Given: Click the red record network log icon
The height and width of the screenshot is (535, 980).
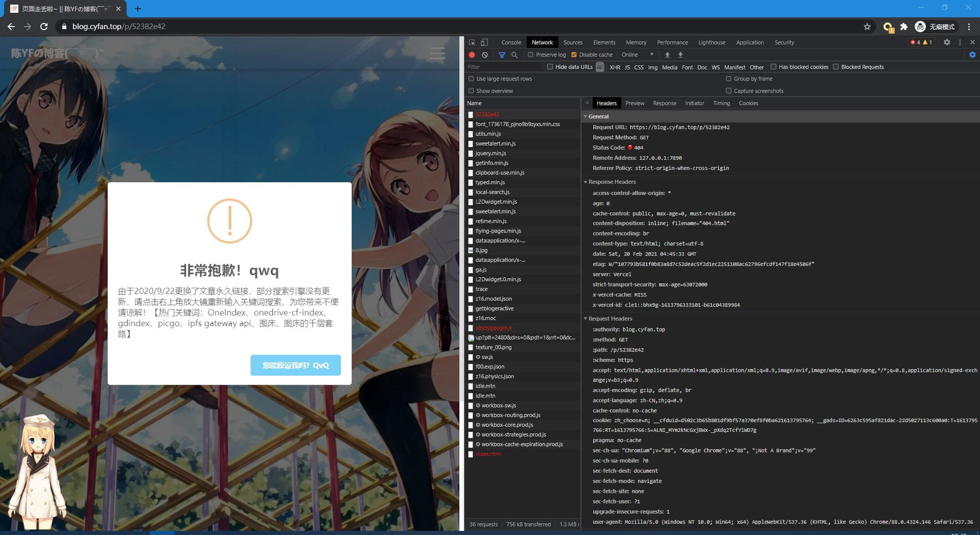Looking at the screenshot, I should pyautogui.click(x=472, y=55).
